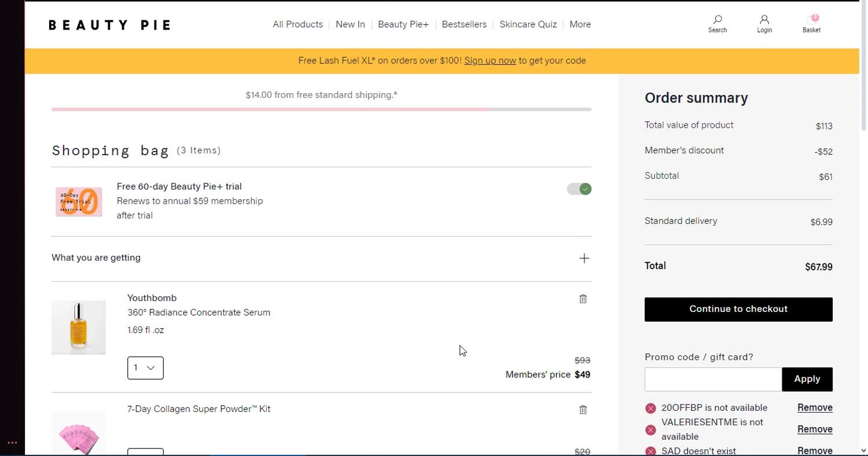The image size is (868, 456).
Task: Click the Standard delivery $6.99 value
Action: pyautogui.click(x=821, y=222)
